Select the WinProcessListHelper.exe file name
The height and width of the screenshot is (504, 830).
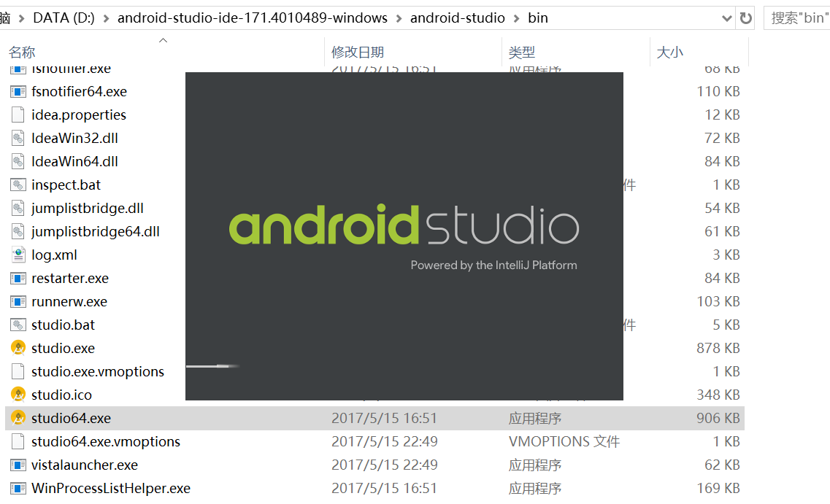click(x=111, y=488)
